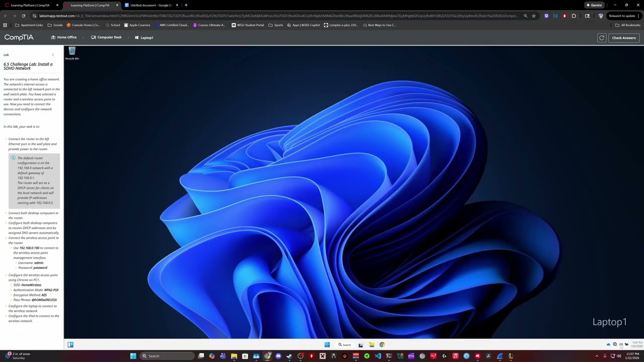
Task: Open Discord from the host taskbar
Action: tap(278, 356)
